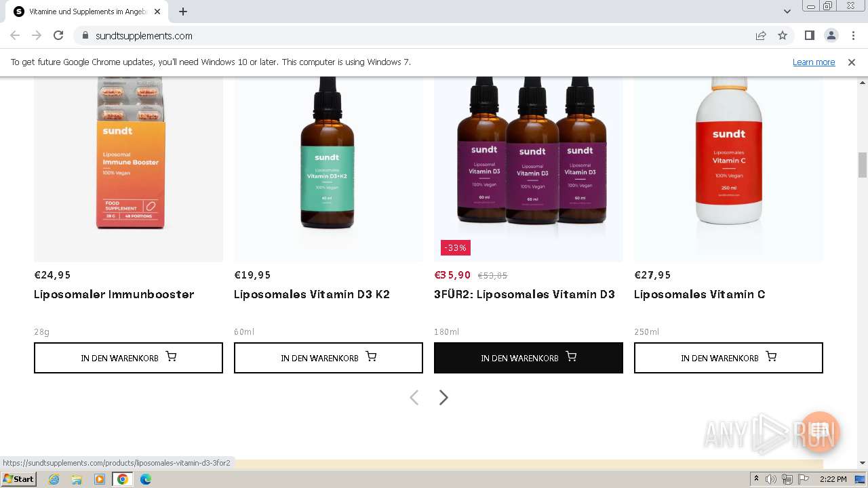Add 3FÜR2 Liposomales Vitamin D3 to Warenkorb
This screenshot has height=488, width=868.
coord(528,358)
